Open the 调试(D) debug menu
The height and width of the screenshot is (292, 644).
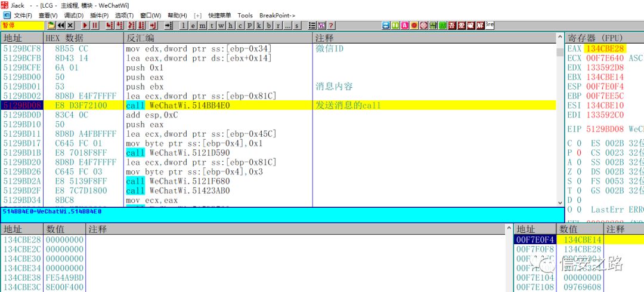pos(74,15)
